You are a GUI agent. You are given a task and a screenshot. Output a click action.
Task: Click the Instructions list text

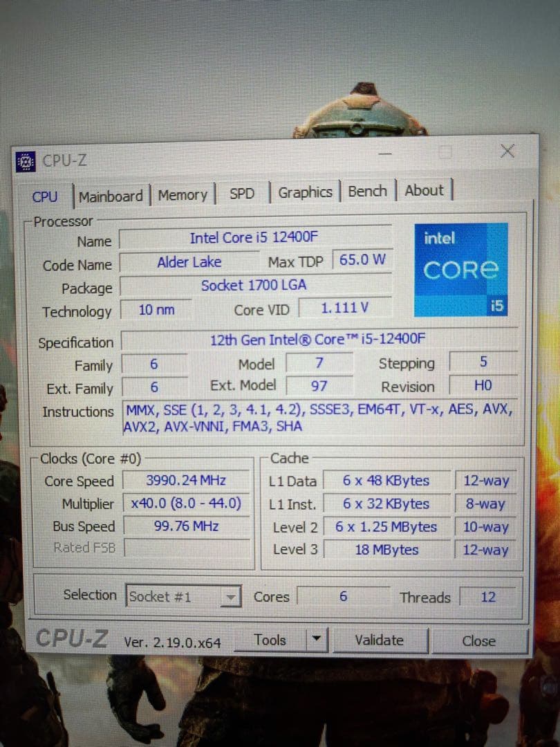[x=319, y=417]
